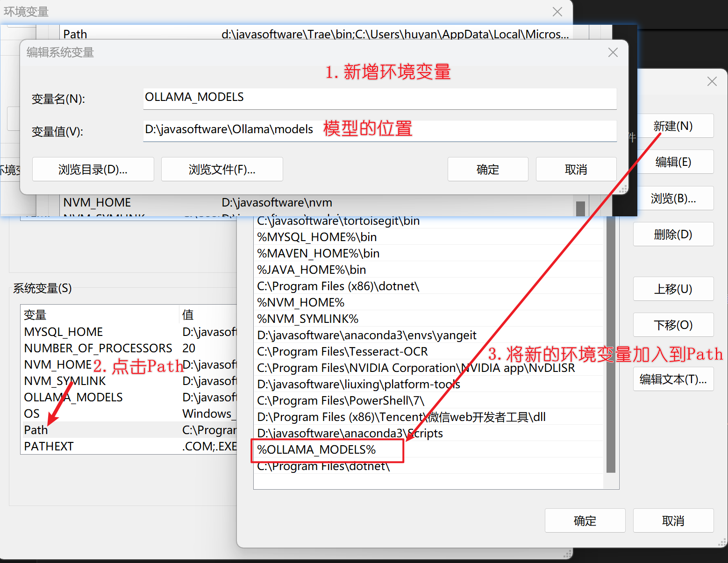This screenshot has width=728, height=563.
Task: Select the %JAVA_HOME%\bin path entry
Action: click(x=428, y=270)
